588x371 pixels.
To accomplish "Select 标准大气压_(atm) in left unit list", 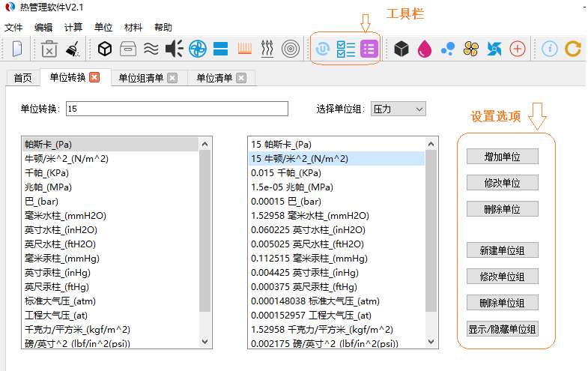I will 111,301.
